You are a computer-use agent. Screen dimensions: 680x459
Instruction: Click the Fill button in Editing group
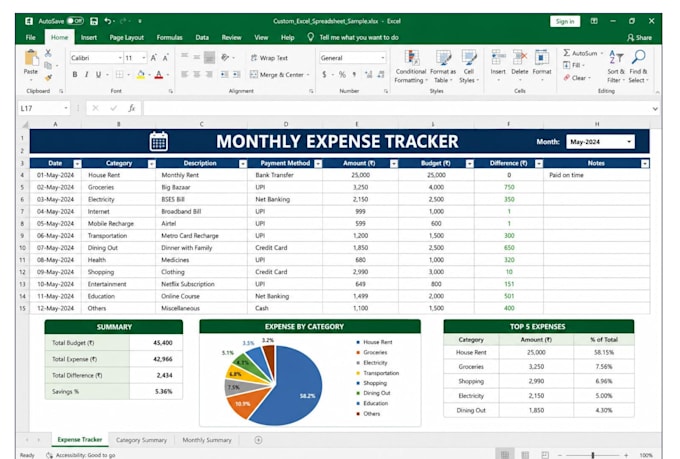(572, 65)
